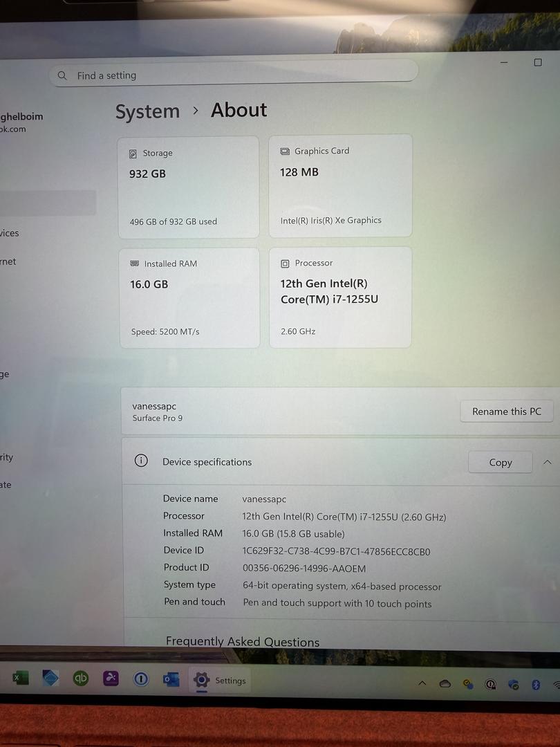
Task: Select the Device ID value text
Action: (336, 552)
